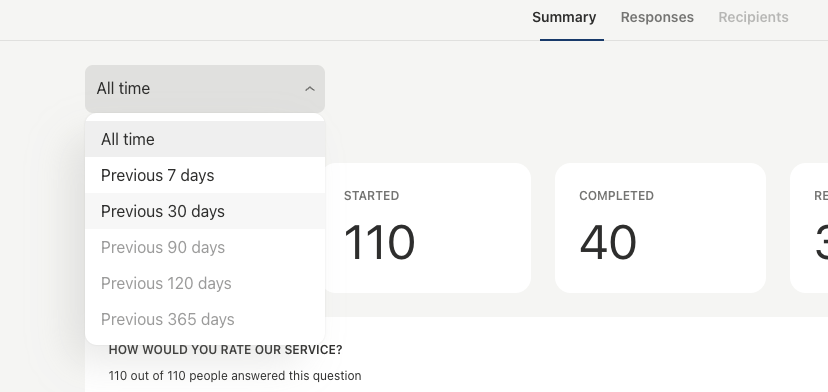
Task: Click the partially visible card at right edge
Action: click(810, 228)
